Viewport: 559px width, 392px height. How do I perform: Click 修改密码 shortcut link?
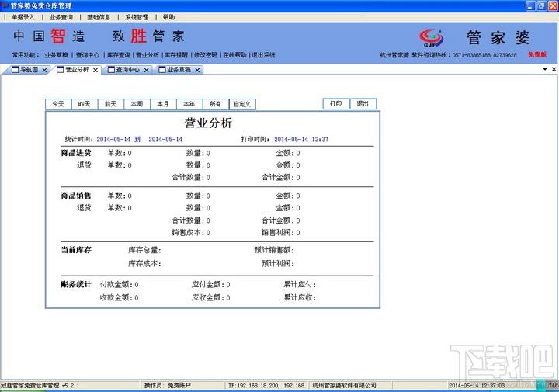click(205, 55)
